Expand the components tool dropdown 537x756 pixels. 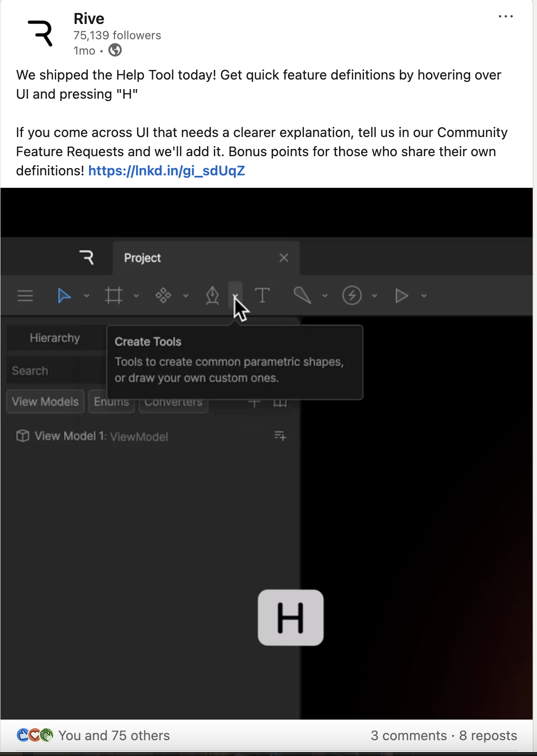coord(186,296)
